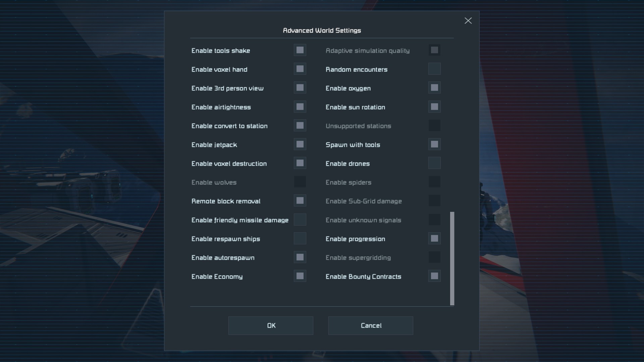Check the Enable drones box
The height and width of the screenshot is (362, 644).
click(434, 163)
